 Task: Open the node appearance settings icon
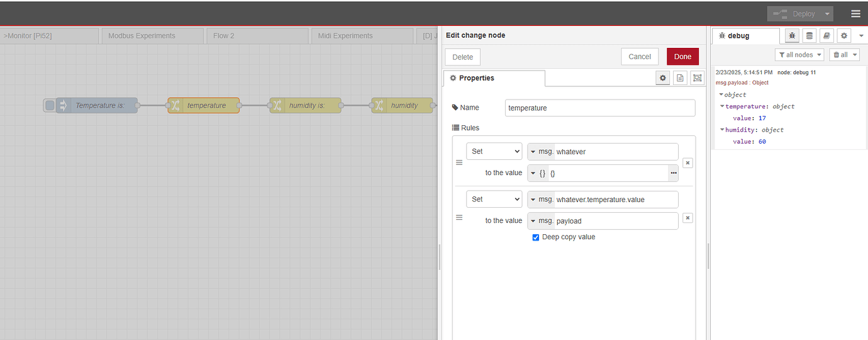[696, 77]
